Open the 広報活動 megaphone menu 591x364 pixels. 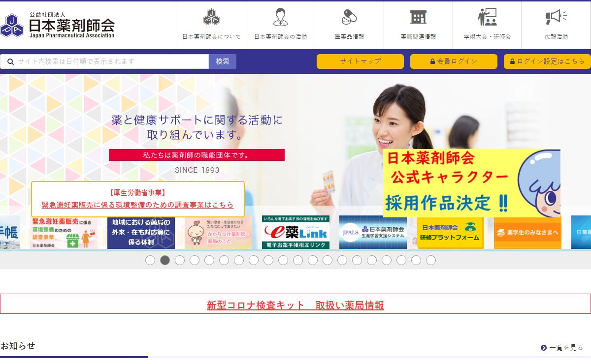click(x=557, y=25)
